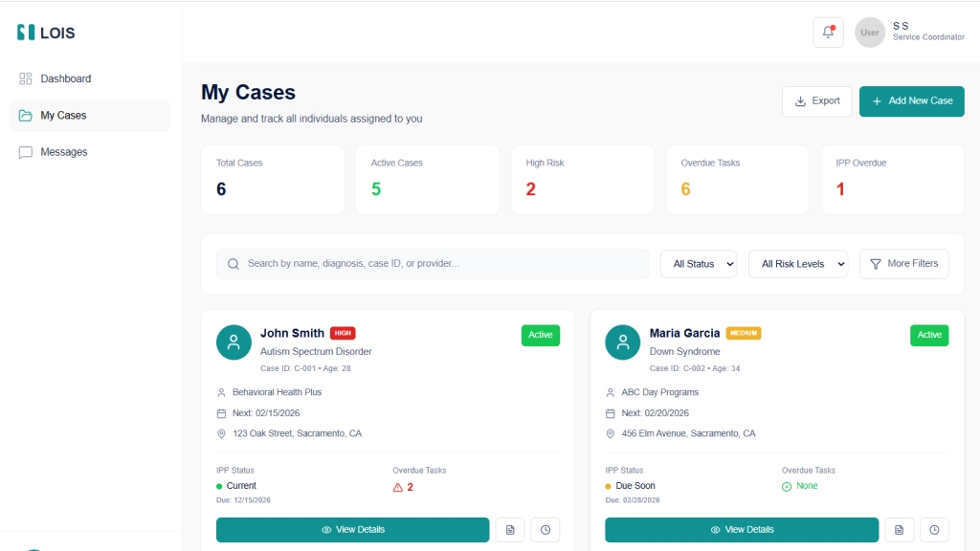This screenshot has height=551, width=980.
Task: Click the LOIS logo icon
Action: point(26,32)
